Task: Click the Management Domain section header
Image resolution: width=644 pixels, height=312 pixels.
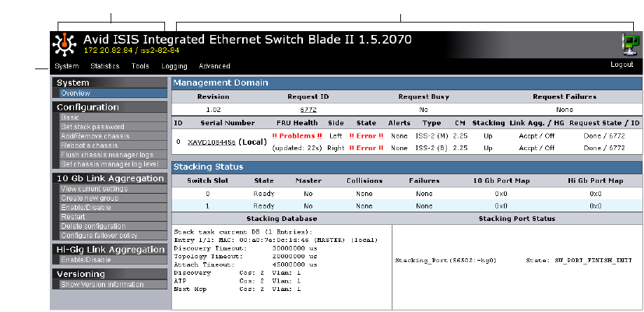Action: pos(406,83)
